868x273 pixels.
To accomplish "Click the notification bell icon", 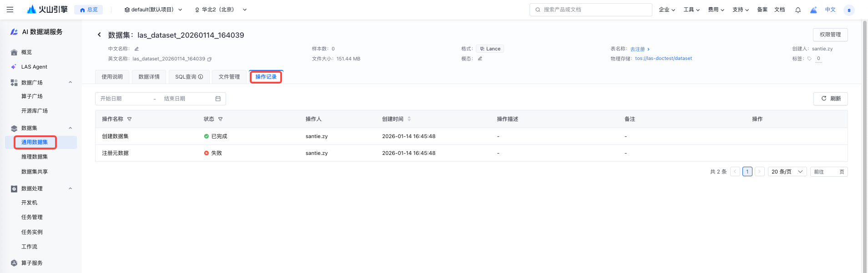I will (x=798, y=10).
